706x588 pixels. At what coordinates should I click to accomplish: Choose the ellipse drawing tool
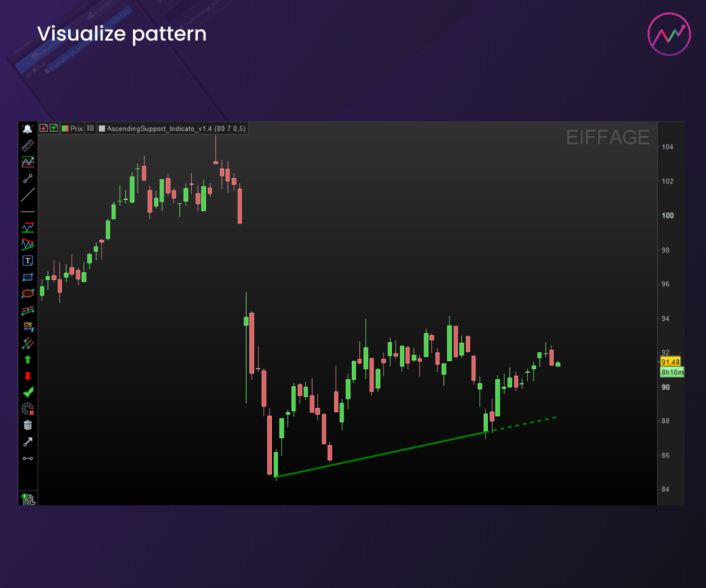point(28,293)
